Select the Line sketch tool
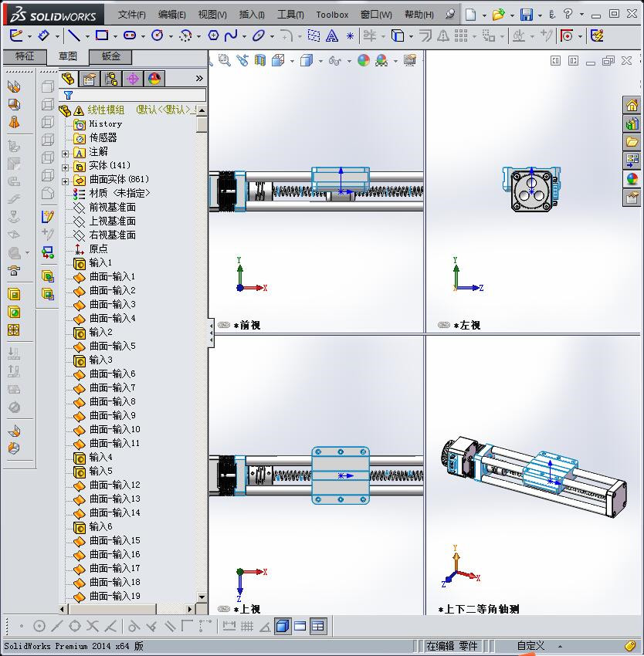 click(x=75, y=35)
